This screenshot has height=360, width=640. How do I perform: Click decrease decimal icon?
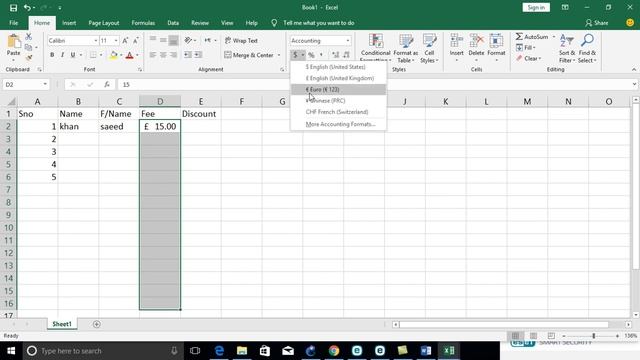coord(346,55)
